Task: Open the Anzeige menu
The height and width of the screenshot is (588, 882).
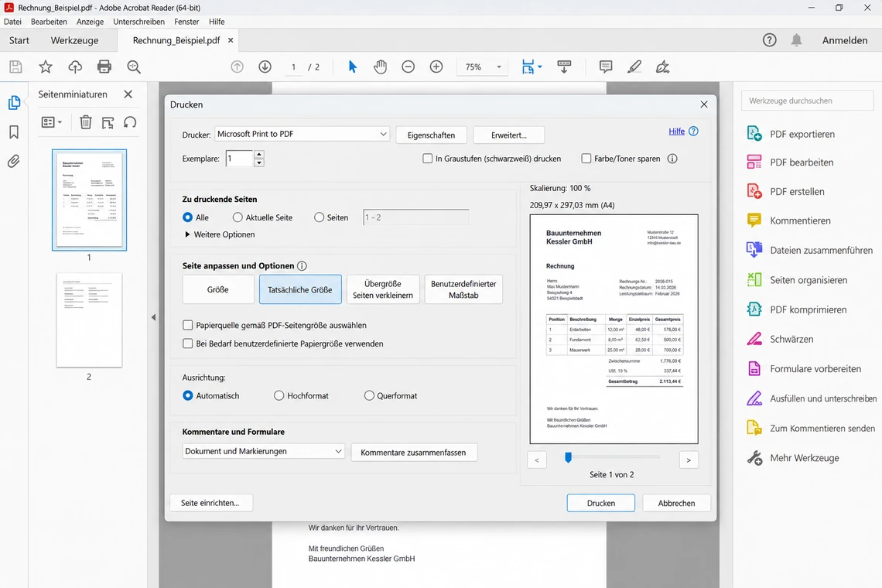Action: 90,22
